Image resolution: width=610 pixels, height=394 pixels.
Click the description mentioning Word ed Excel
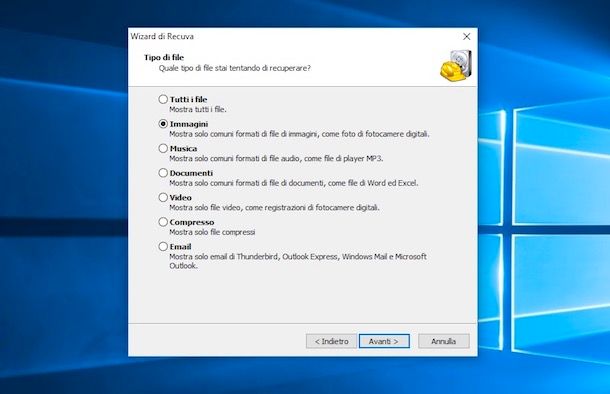pos(294,183)
